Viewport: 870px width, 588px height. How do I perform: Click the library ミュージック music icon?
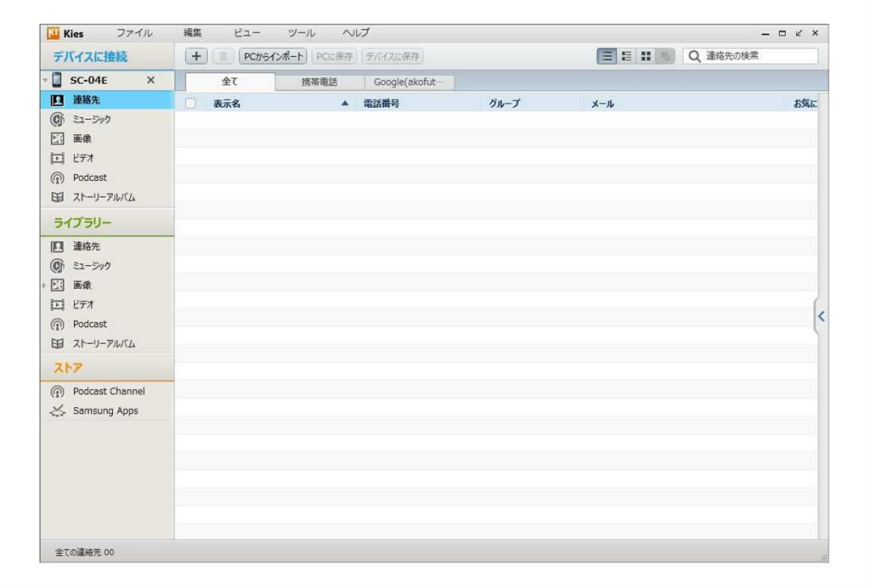coord(57,266)
